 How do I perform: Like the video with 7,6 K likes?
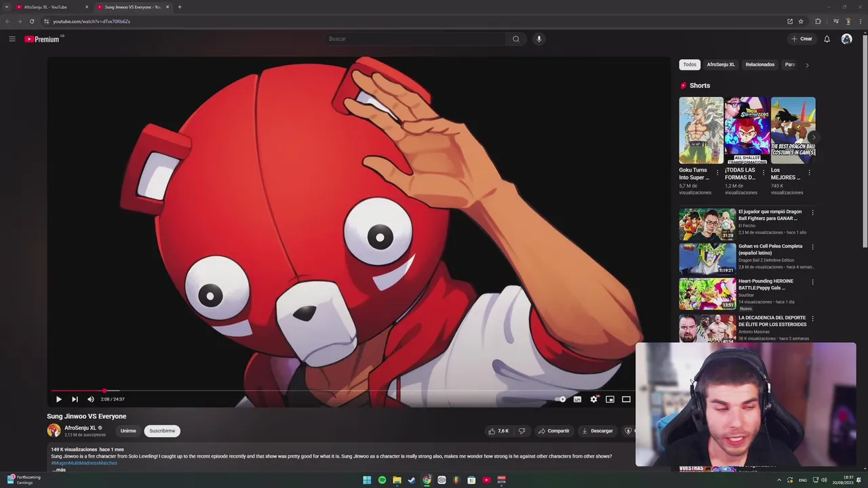(498, 431)
